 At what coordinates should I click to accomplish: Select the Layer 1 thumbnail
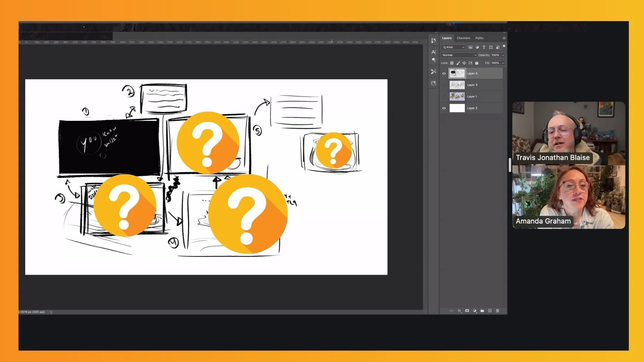457,97
